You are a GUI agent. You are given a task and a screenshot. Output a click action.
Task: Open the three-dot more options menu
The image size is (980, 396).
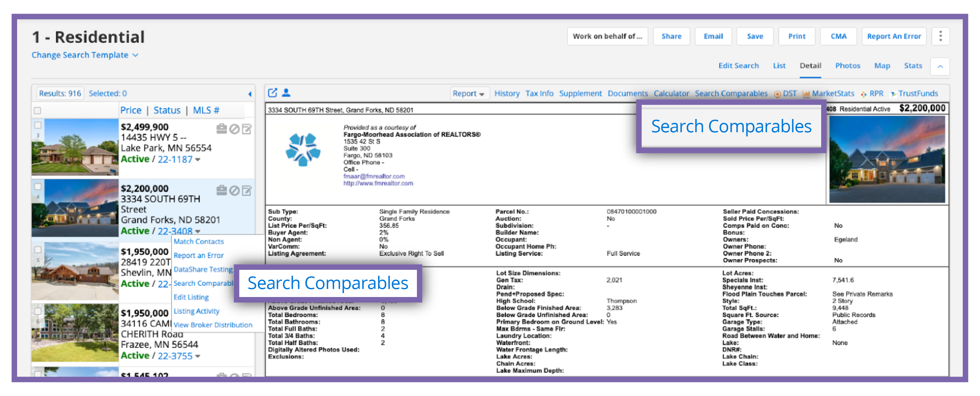click(x=940, y=36)
